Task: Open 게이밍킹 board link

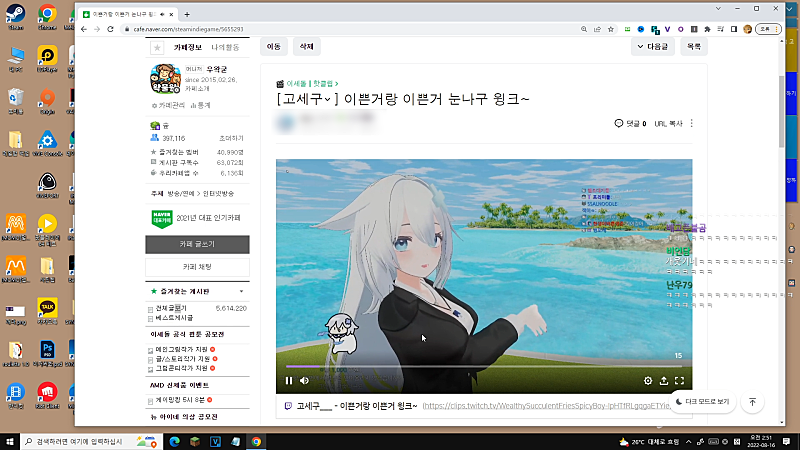Action: [x=180, y=399]
